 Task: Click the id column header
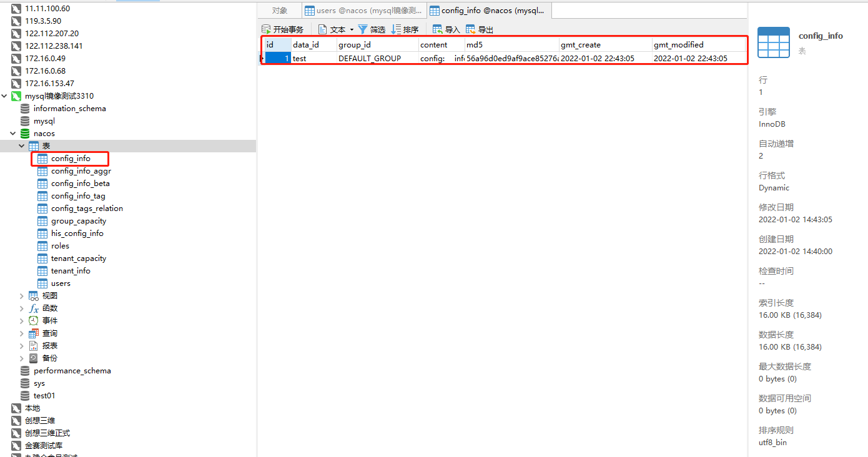278,45
